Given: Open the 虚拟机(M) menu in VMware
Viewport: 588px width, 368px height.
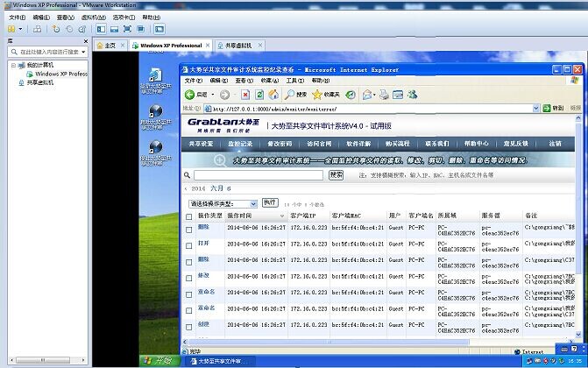Looking at the screenshot, I should click(x=92, y=17).
